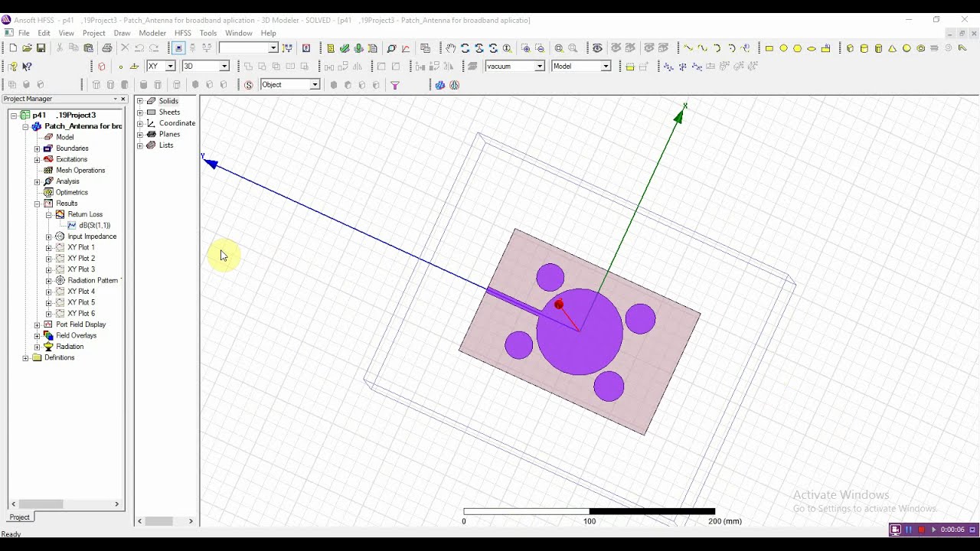Select the Draw Torus tool
The width and height of the screenshot is (980, 551).
(x=921, y=48)
